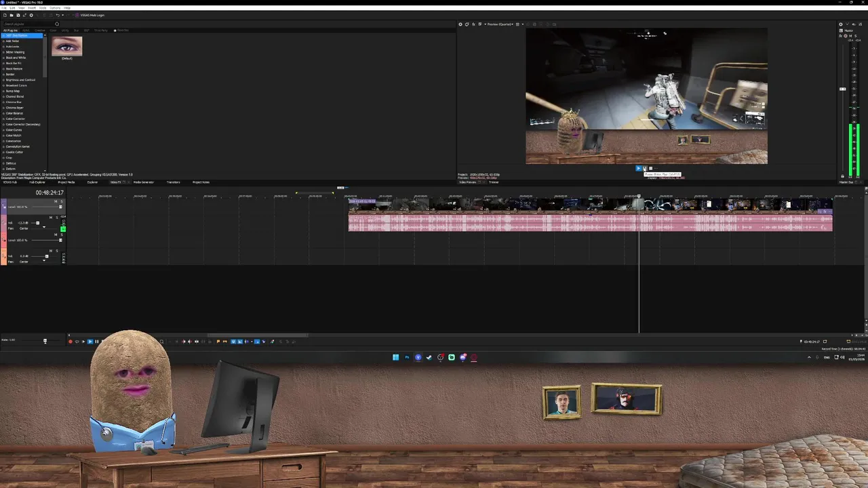The height and width of the screenshot is (488, 868).
Task: Click the Insert Region icon in transport toolbar
Action: click(x=225, y=342)
